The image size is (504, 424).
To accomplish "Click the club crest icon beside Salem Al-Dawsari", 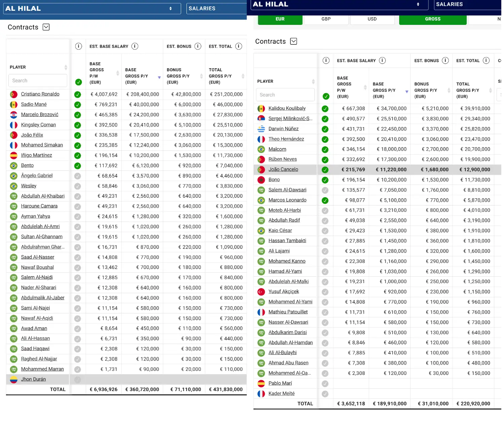I will coord(261,190).
